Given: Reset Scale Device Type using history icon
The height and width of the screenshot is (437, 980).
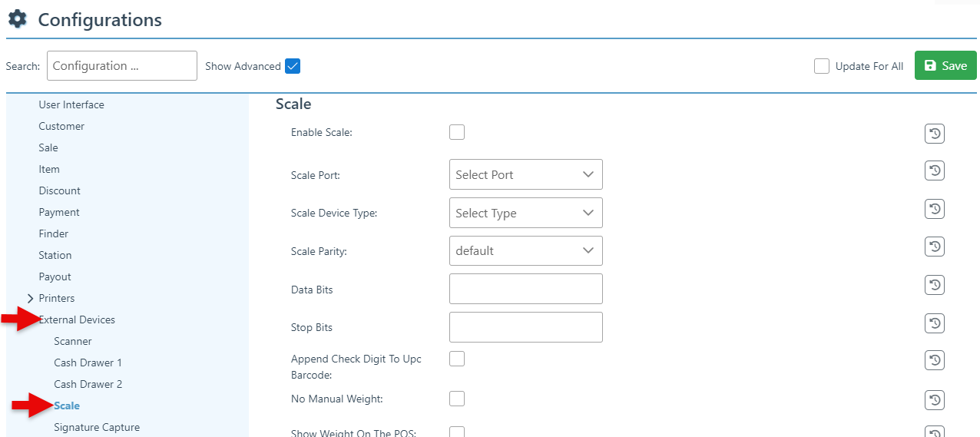Looking at the screenshot, I should pos(934,209).
